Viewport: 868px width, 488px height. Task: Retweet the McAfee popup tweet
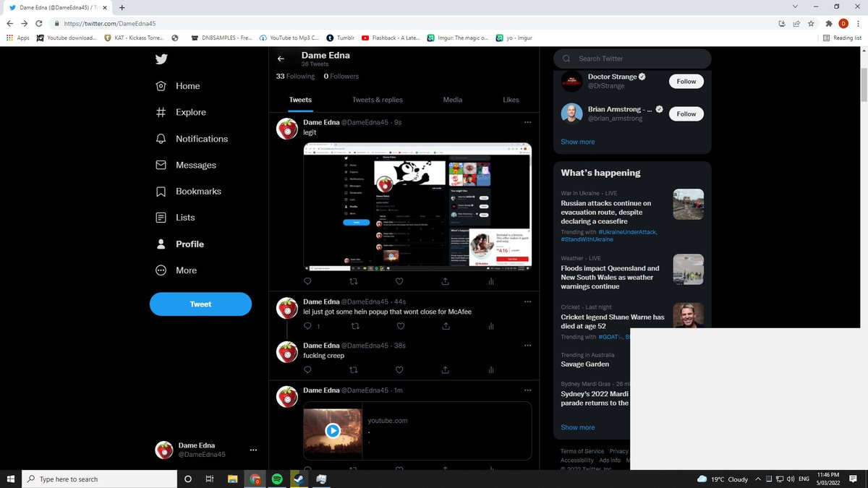point(354,326)
